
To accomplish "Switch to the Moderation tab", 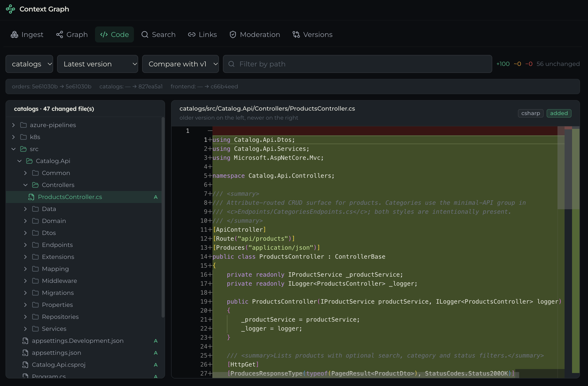I will (255, 34).
